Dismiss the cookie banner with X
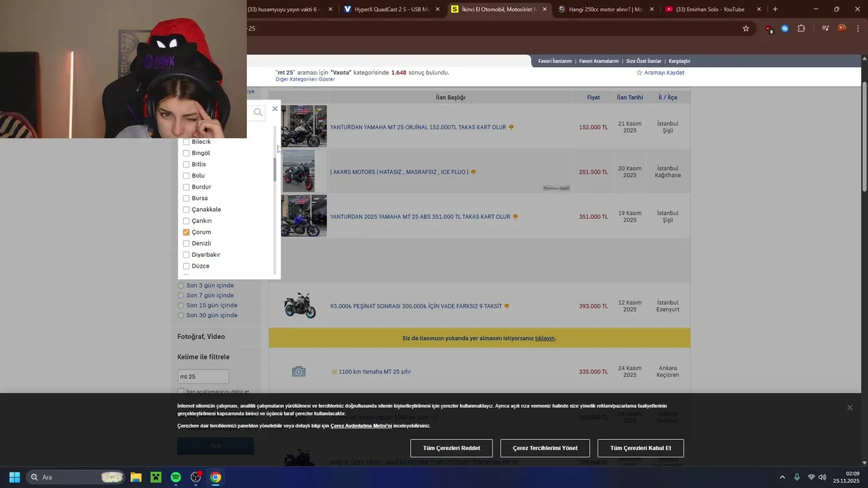The width and height of the screenshot is (868, 488). (850, 407)
